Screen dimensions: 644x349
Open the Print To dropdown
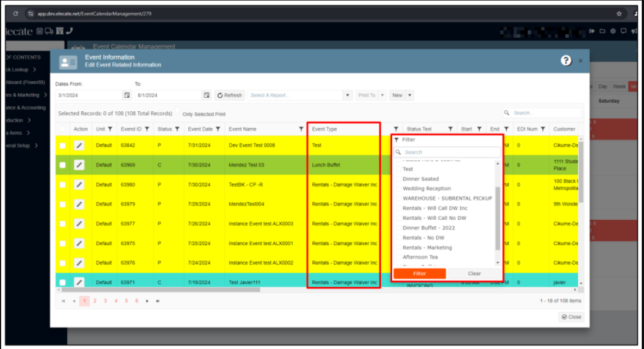(383, 96)
